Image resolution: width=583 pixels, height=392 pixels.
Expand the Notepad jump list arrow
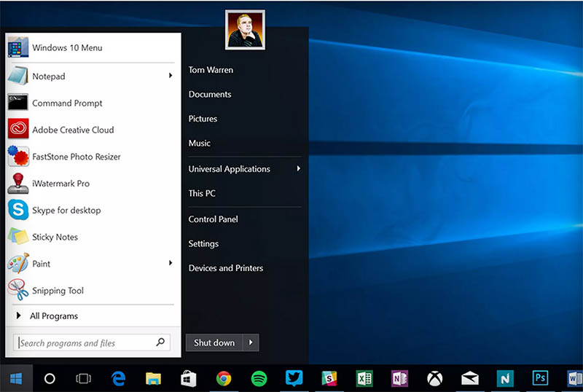pos(171,76)
